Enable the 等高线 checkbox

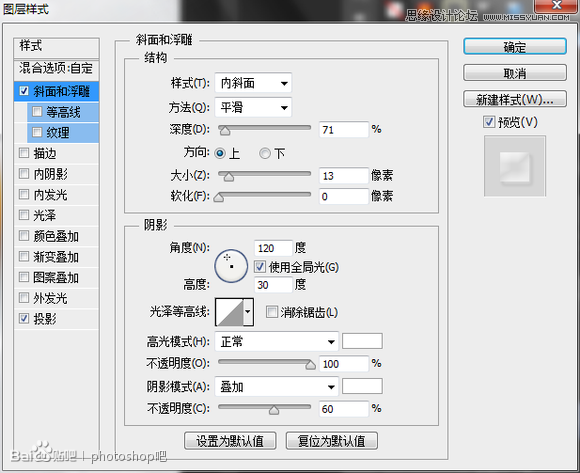(x=37, y=112)
